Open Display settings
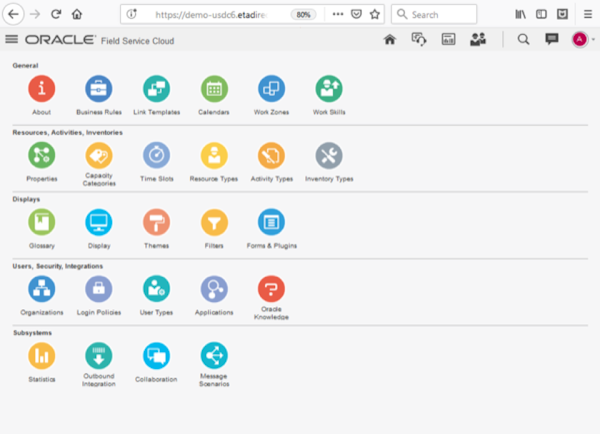 99,222
